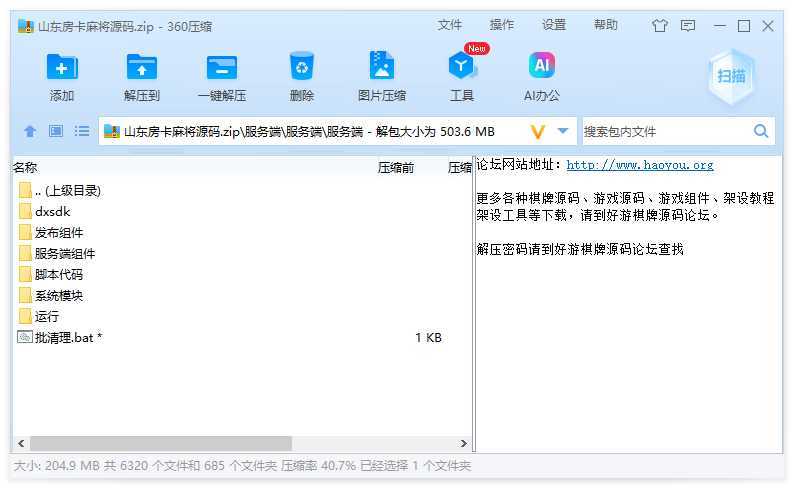Image resolution: width=794 pixels, height=488 pixels.
Task: Click the scrollbar left arrow
Action: [x=21, y=443]
